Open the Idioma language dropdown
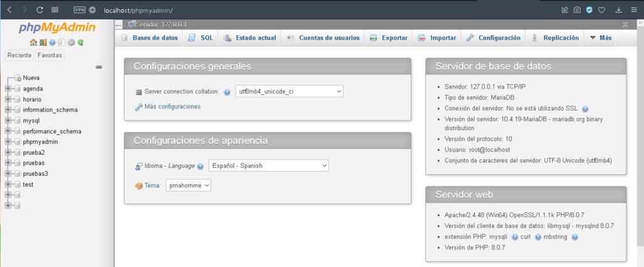This screenshot has height=267, width=644. click(x=269, y=166)
